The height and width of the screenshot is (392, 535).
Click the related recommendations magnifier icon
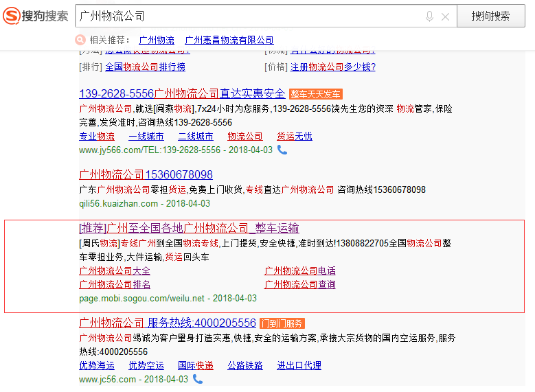tap(80, 40)
